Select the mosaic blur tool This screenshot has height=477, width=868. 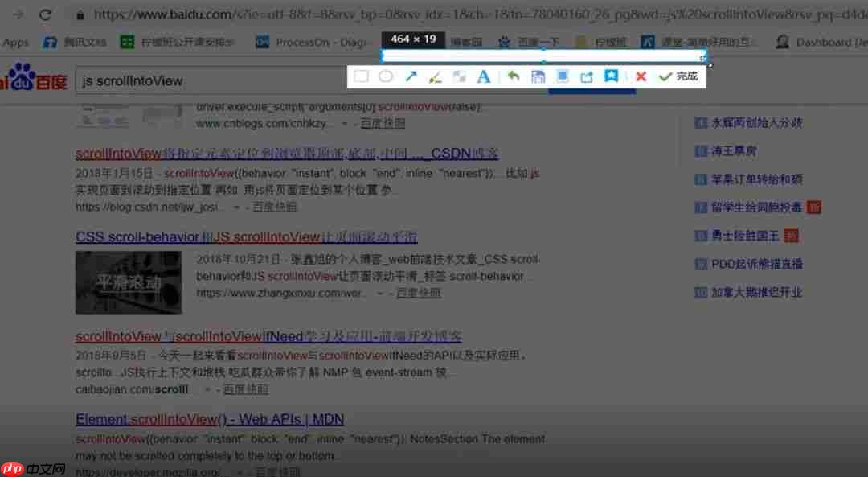[460, 76]
